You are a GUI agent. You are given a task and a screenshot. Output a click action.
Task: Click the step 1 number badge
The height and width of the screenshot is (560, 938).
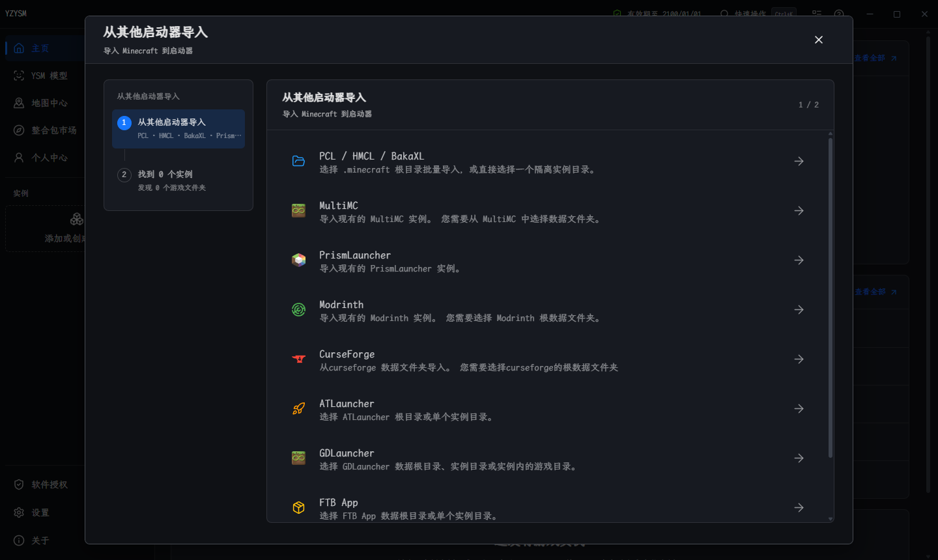coord(124,122)
